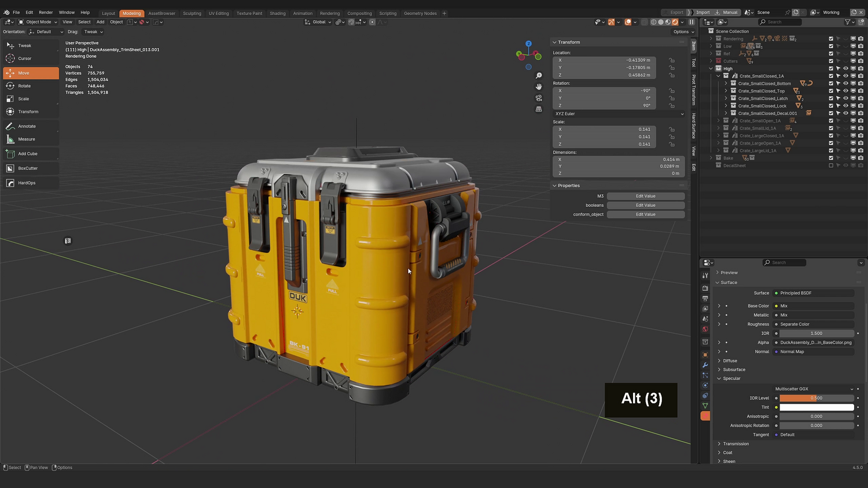Screen dimensions: 868x488
Task: Open the File menu
Action: pyautogui.click(x=16, y=12)
